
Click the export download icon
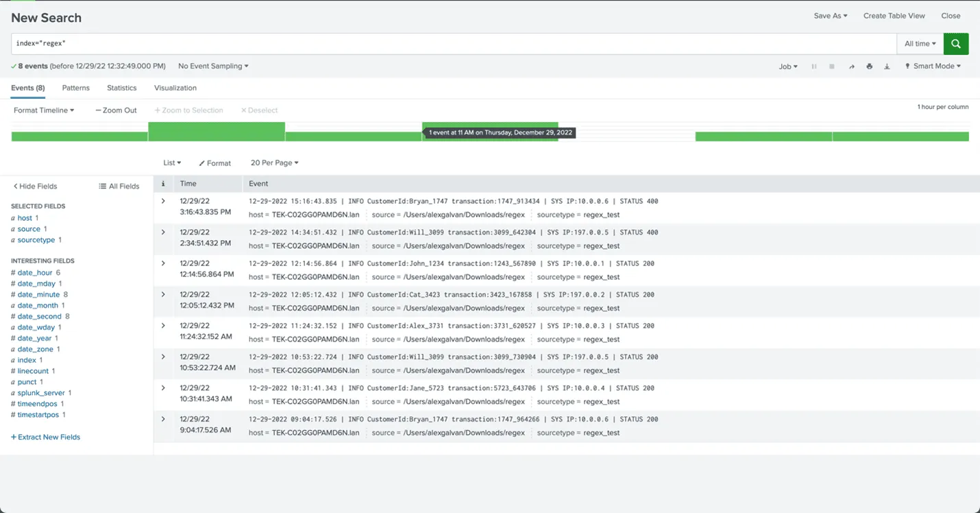[887, 67]
